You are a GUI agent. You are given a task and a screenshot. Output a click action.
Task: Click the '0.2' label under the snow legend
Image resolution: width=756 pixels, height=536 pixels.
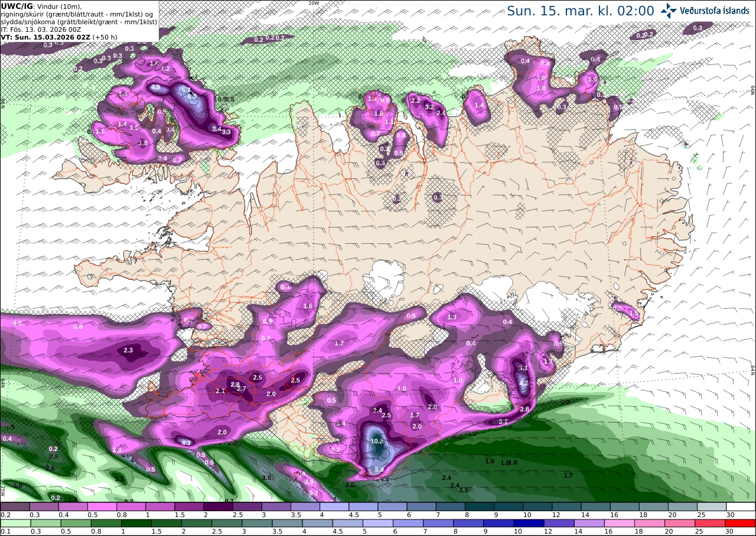coord(5,515)
